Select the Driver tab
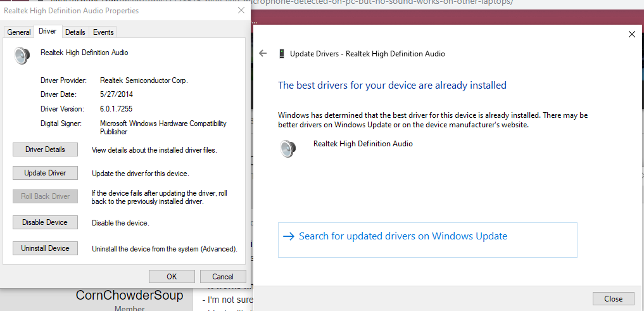The width and height of the screenshot is (644, 311). tap(47, 31)
